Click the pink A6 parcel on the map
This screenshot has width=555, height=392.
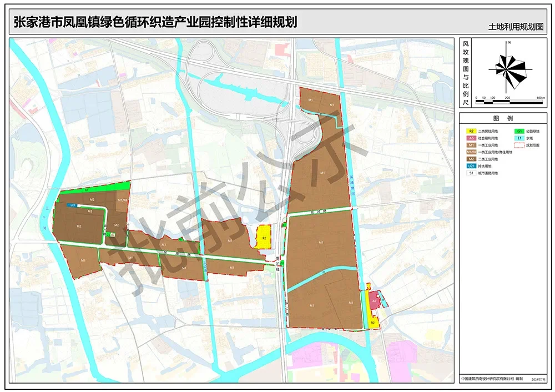(x=374, y=300)
